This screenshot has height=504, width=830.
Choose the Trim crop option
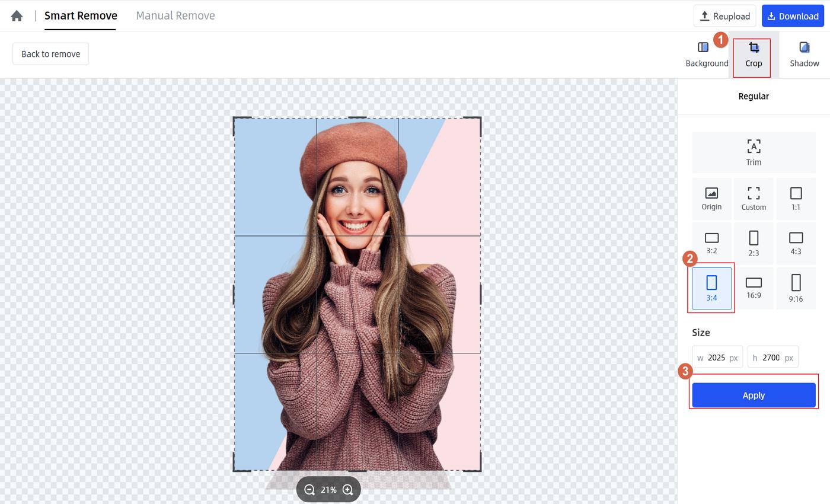coord(754,152)
